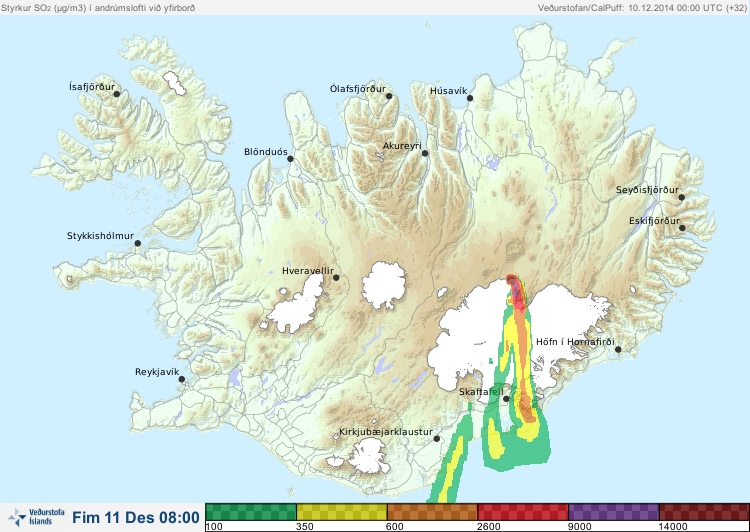Click the '14000' legend value
This screenshot has width=750, height=532.
coord(673,527)
